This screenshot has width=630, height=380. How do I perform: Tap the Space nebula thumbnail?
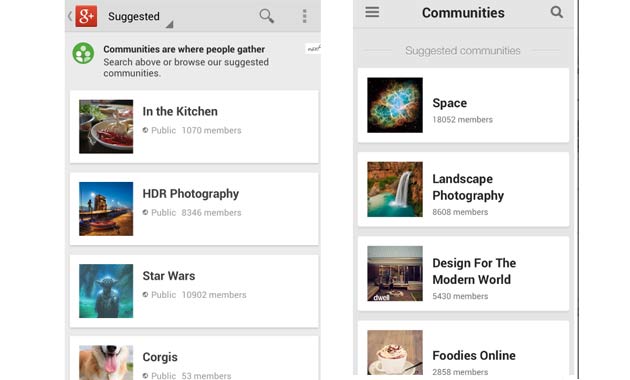(x=395, y=105)
